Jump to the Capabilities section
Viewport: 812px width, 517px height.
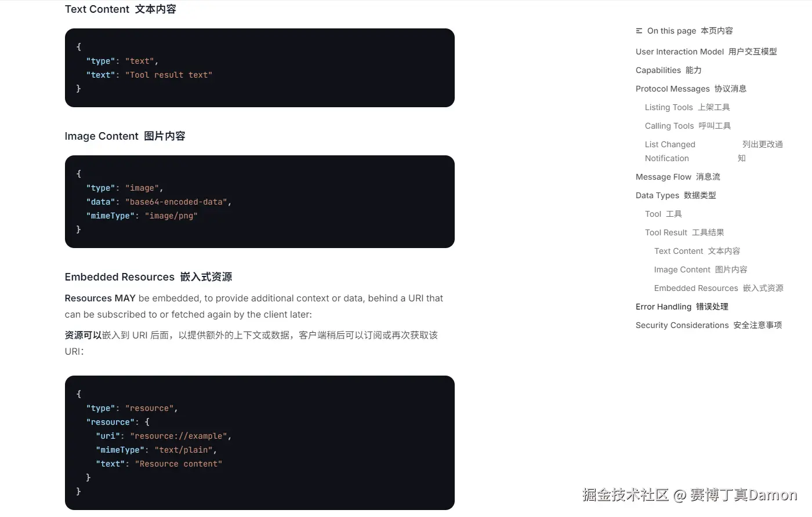pyautogui.click(x=669, y=70)
